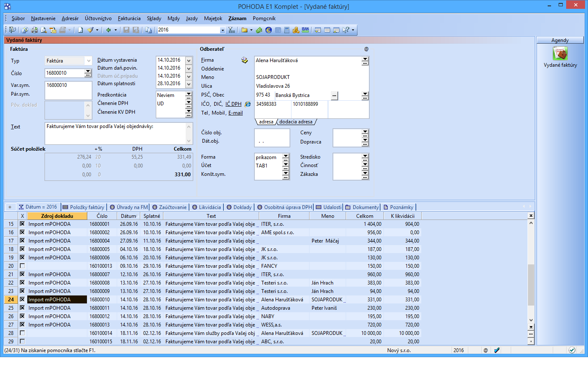Expand the Stredisko list button

[365, 157]
